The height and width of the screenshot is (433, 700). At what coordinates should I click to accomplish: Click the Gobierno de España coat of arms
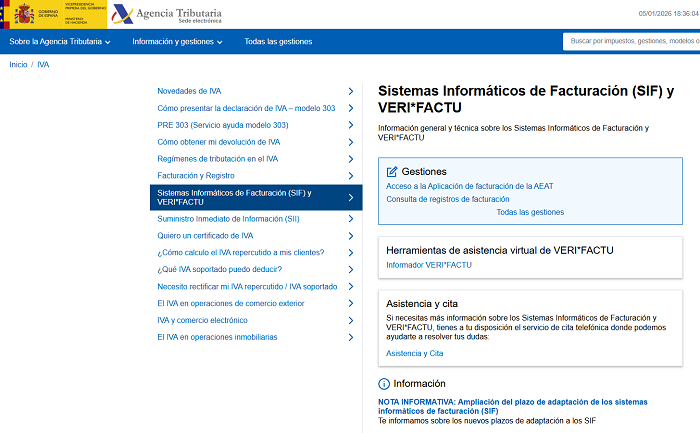24,14
